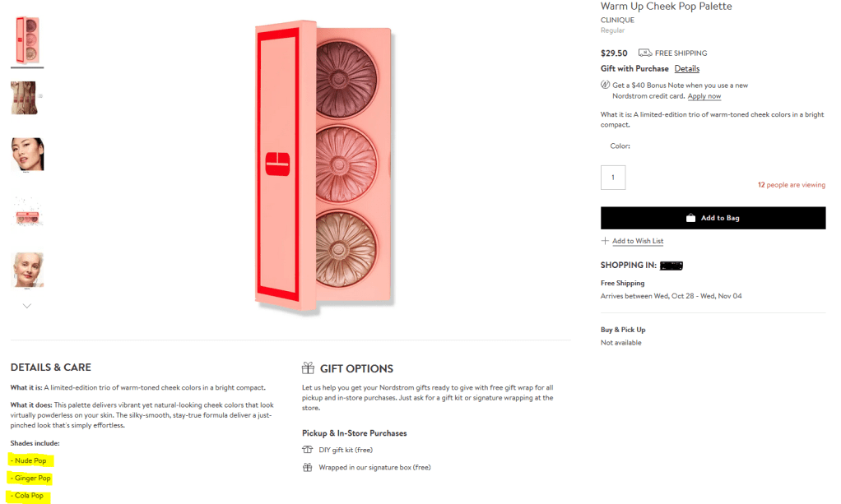The image size is (841, 504).
Task: Click the plus icon beside Add to Wish List
Action: point(605,241)
